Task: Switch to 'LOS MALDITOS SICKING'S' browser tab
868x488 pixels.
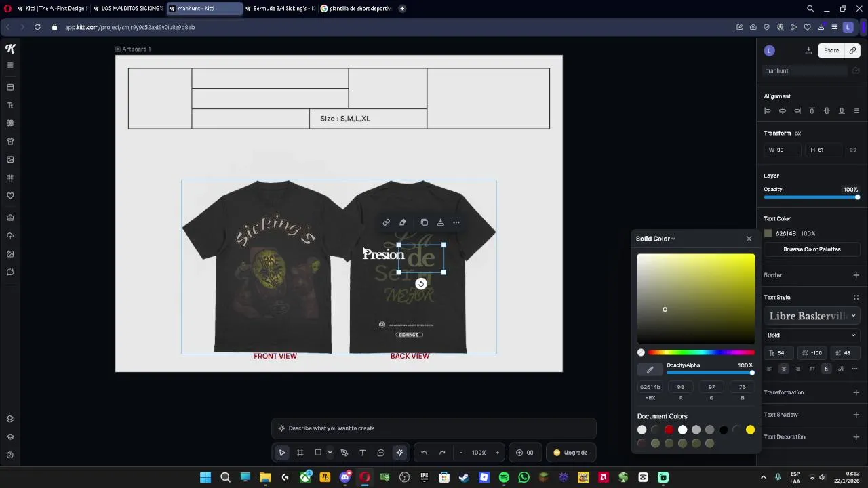Action: [128, 9]
